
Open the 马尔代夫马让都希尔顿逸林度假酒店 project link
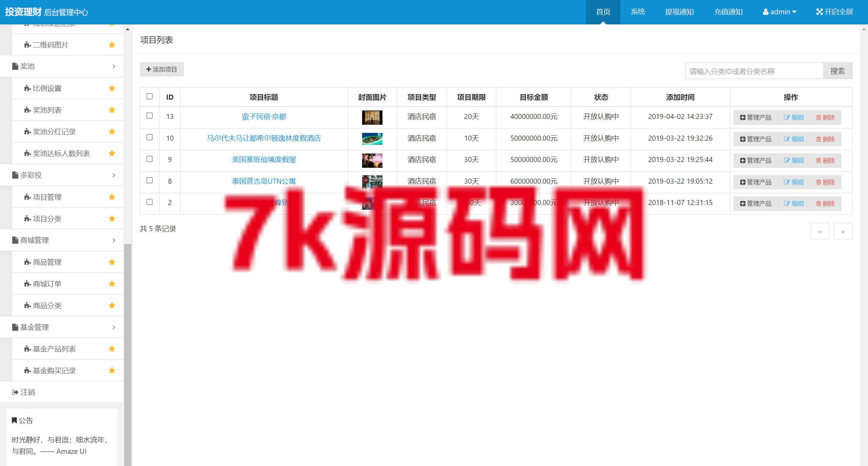pos(264,138)
